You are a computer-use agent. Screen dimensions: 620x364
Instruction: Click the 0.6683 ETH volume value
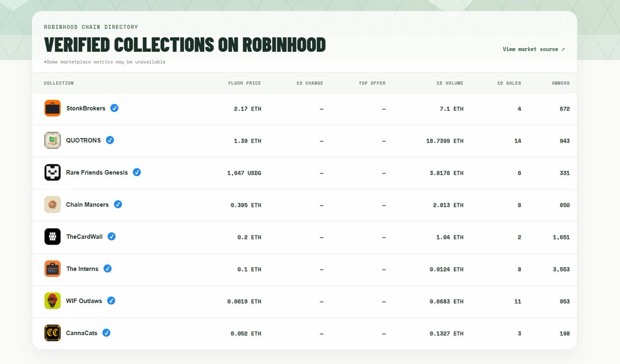[446, 301]
